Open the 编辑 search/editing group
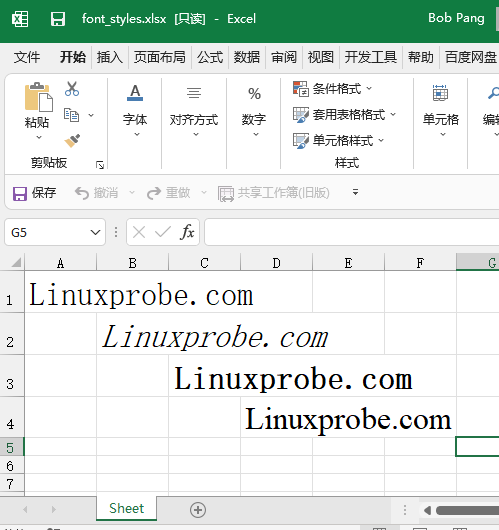499x530 pixels. pyautogui.click(x=491, y=110)
